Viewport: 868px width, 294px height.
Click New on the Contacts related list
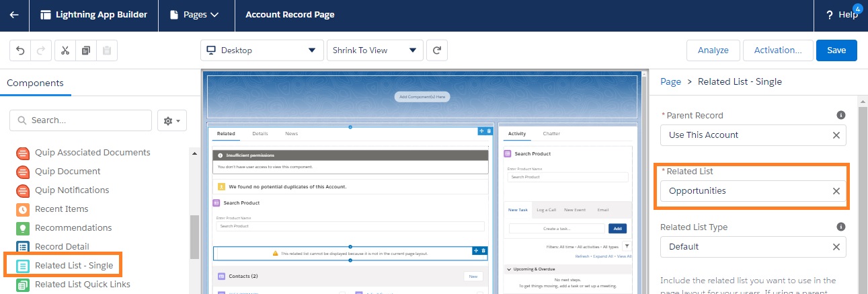pos(473,276)
